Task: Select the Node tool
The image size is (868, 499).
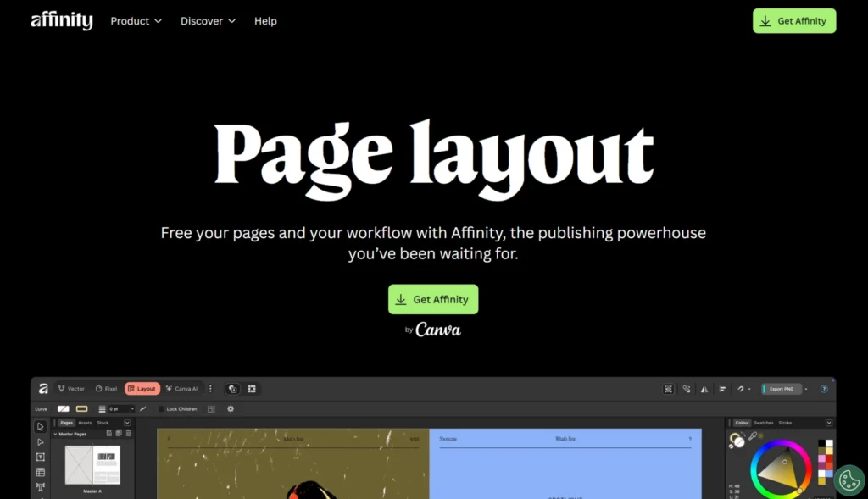Action: click(x=40, y=442)
